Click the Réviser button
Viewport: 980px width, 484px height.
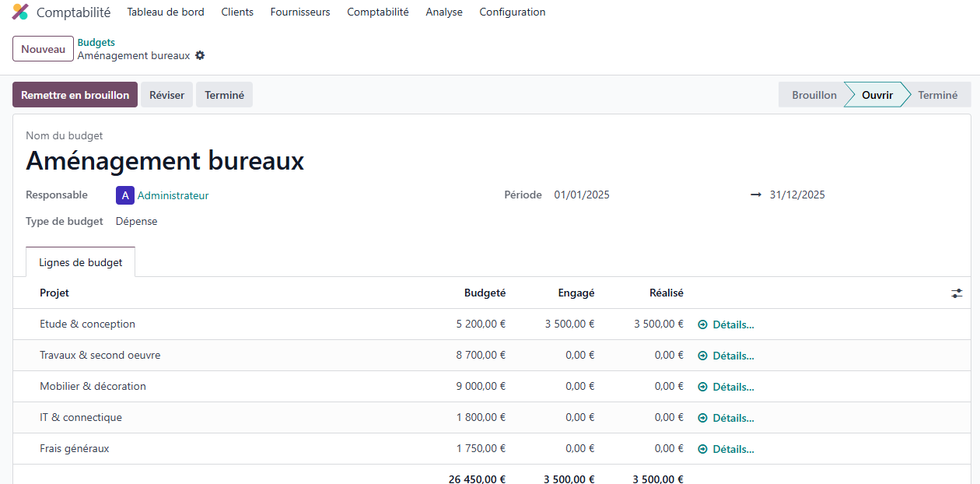click(166, 95)
